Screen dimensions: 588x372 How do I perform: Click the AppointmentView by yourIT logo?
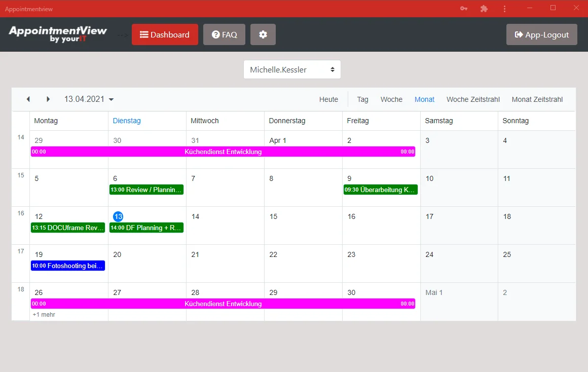point(58,34)
